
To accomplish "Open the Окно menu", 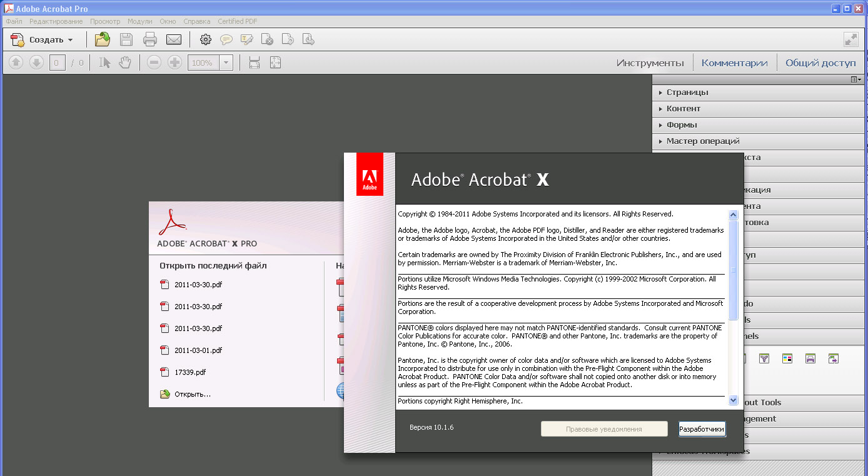I will [x=168, y=21].
